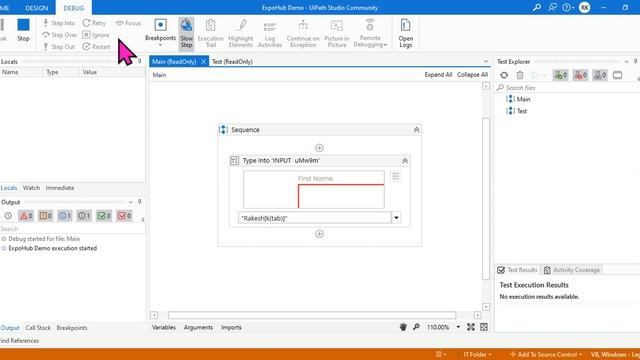Toggle Slow Step mode
This screenshot has height=360, width=640.
click(x=186, y=33)
